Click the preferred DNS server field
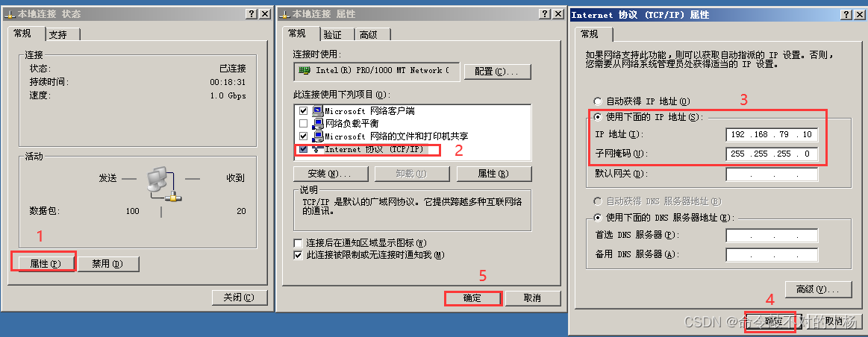Screen dimensions: 868x337 [772, 235]
